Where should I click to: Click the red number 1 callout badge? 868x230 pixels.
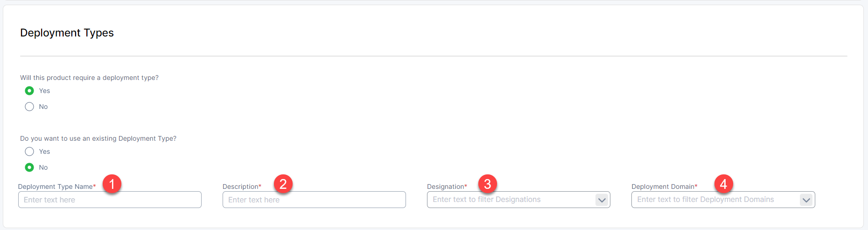pos(112,184)
